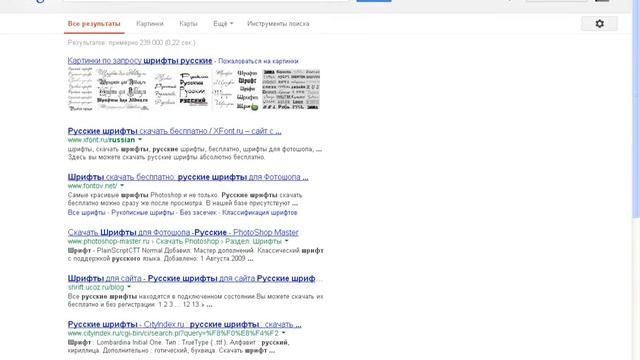Open Картинки по запросу шрифты русские link
Screen dimensions: 640x360
pyautogui.click(x=140, y=61)
